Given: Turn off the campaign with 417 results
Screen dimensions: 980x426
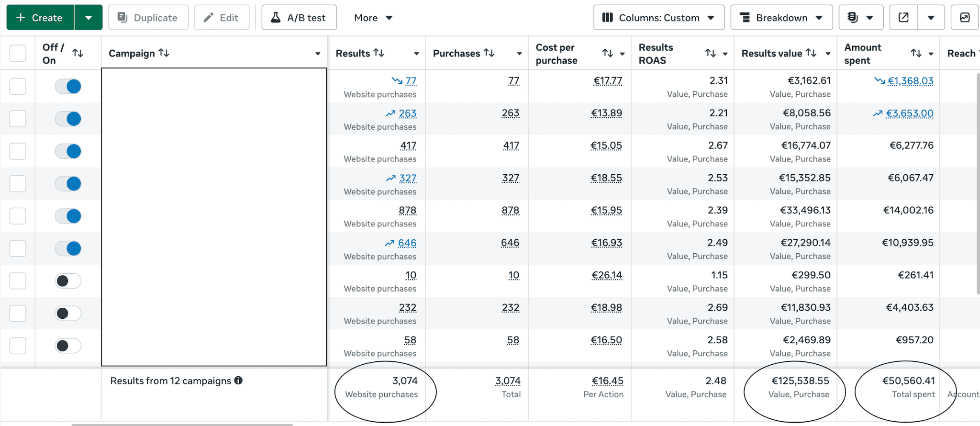Looking at the screenshot, I should (x=68, y=151).
